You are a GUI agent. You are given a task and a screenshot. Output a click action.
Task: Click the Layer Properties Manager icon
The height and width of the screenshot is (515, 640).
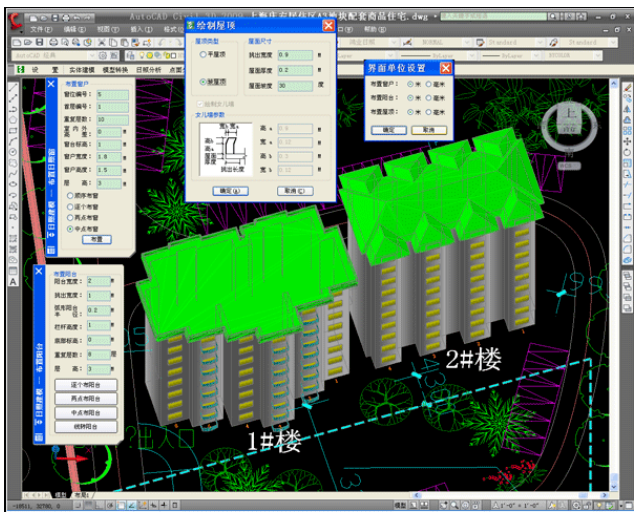[130, 55]
